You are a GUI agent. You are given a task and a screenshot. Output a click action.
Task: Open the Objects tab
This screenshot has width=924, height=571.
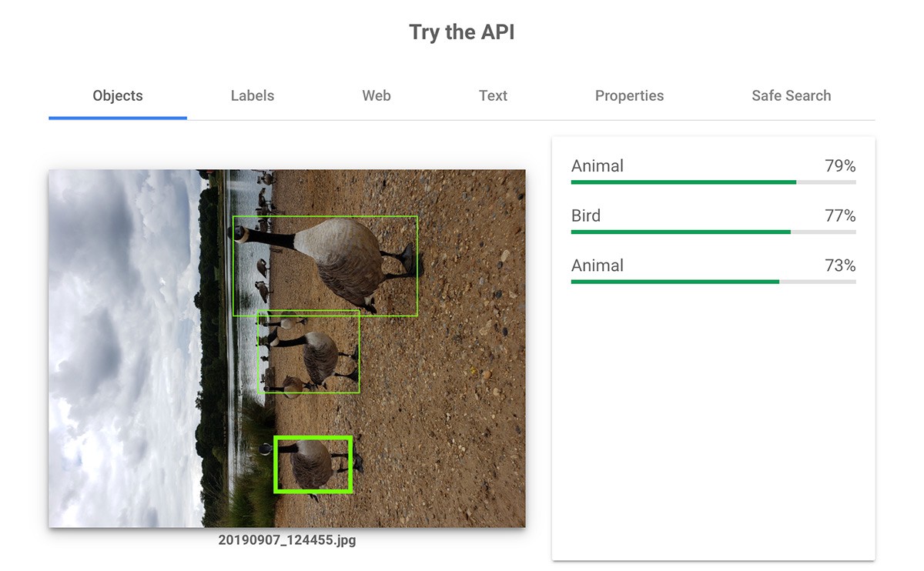(118, 96)
